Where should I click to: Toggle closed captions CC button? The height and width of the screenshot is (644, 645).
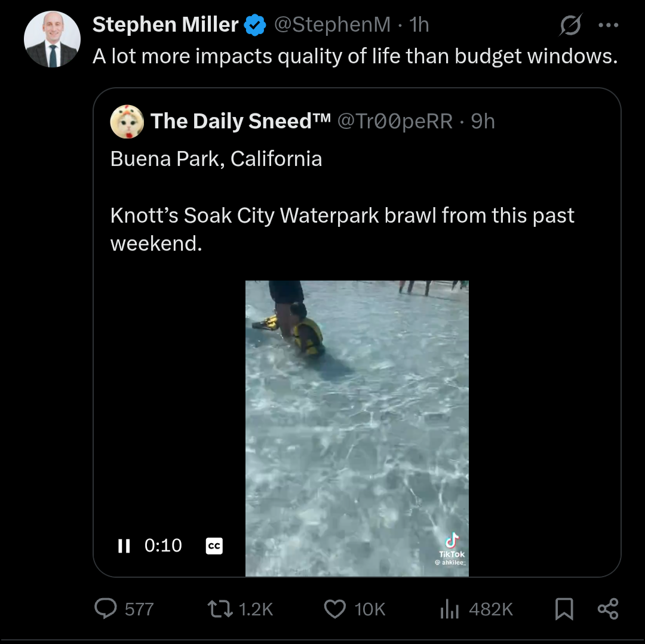[214, 546]
